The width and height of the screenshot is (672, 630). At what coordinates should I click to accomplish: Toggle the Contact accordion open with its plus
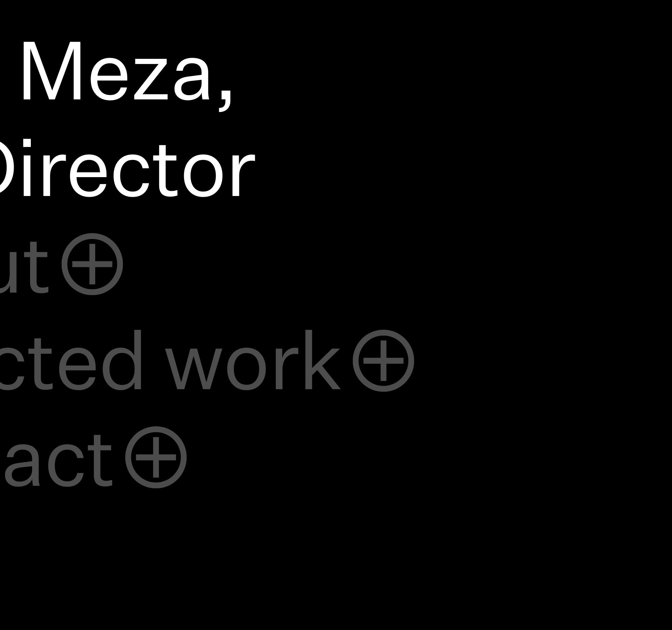click(x=156, y=457)
